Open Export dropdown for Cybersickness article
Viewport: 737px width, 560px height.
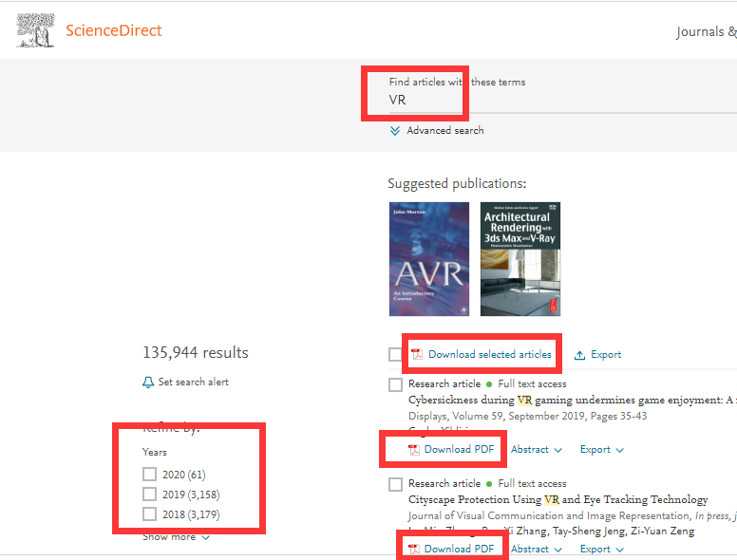tap(602, 450)
